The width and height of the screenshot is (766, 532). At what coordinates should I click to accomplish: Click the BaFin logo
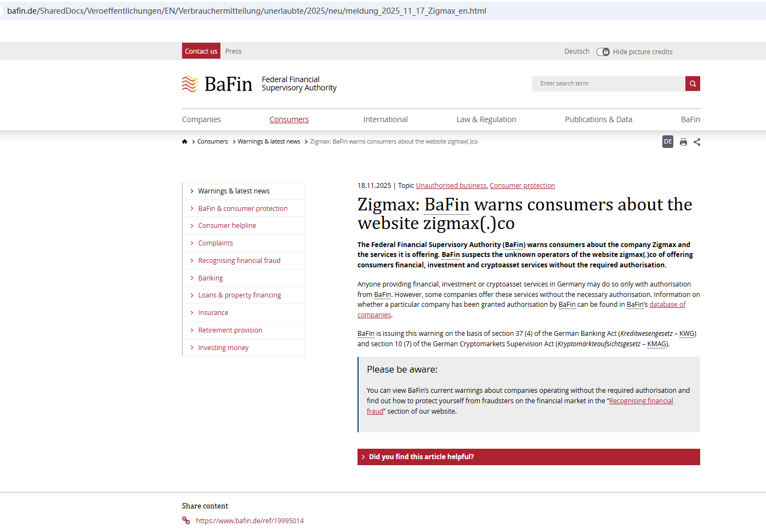click(217, 84)
